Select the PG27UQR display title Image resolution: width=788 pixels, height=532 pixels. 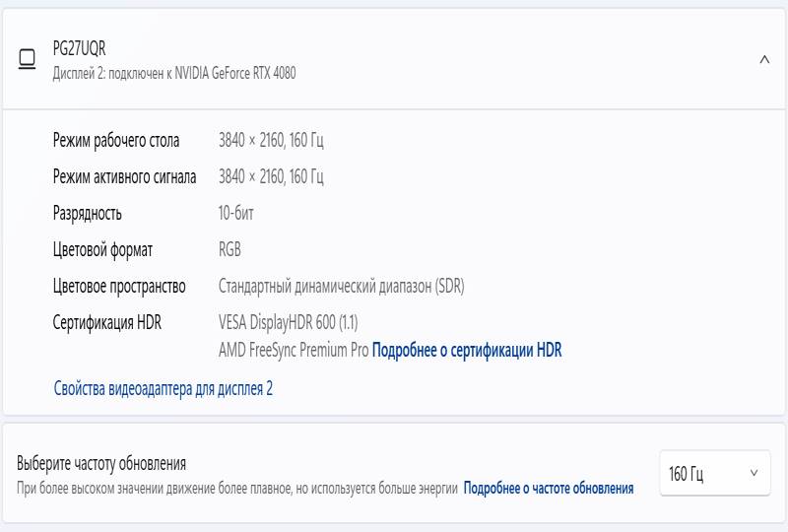80,49
